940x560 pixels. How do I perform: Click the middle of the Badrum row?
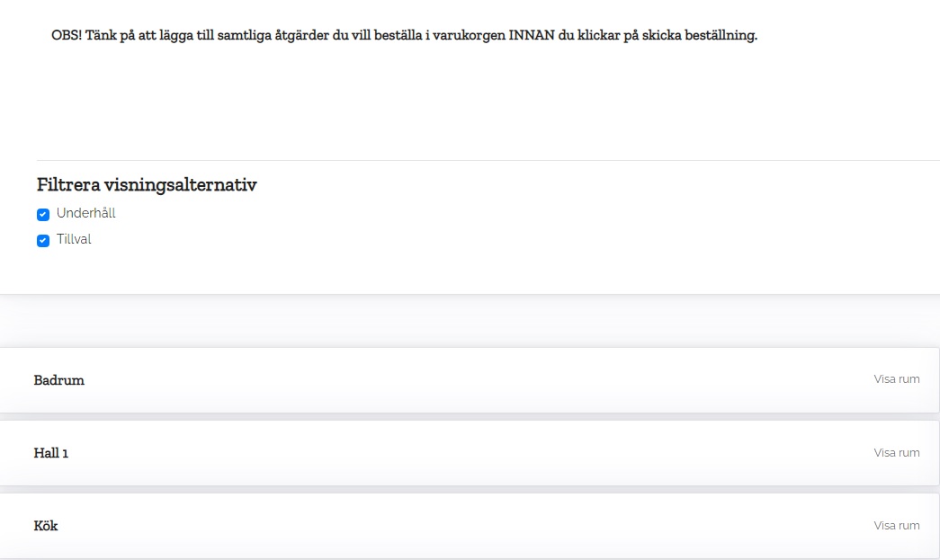click(468, 380)
